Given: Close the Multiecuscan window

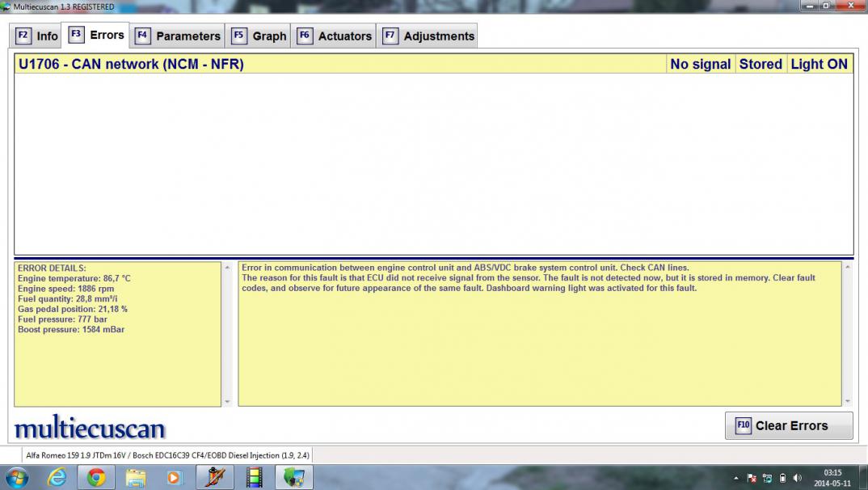Looking at the screenshot, I should tap(851, 6).
